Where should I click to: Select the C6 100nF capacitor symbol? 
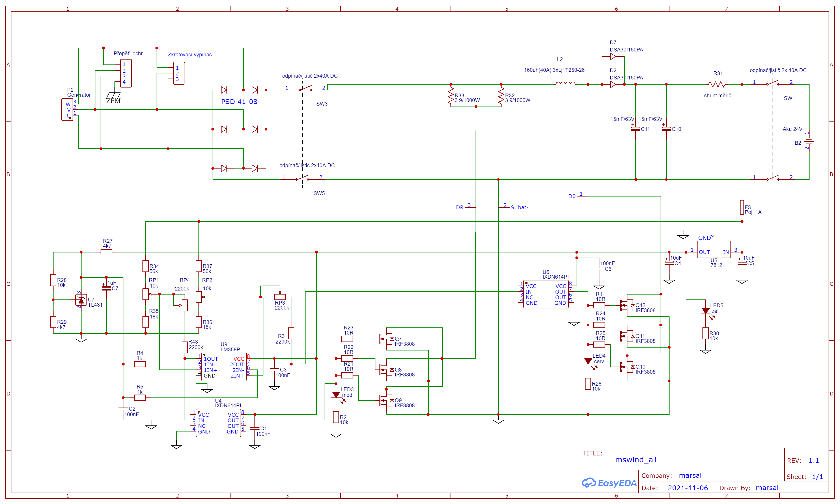pyautogui.click(x=599, y=269)
